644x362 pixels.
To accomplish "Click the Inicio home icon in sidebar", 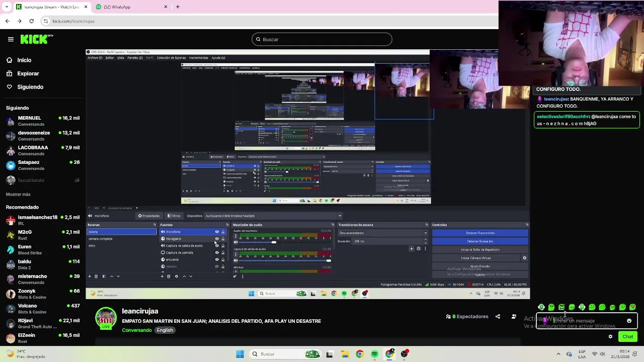I will pos(10,60).
